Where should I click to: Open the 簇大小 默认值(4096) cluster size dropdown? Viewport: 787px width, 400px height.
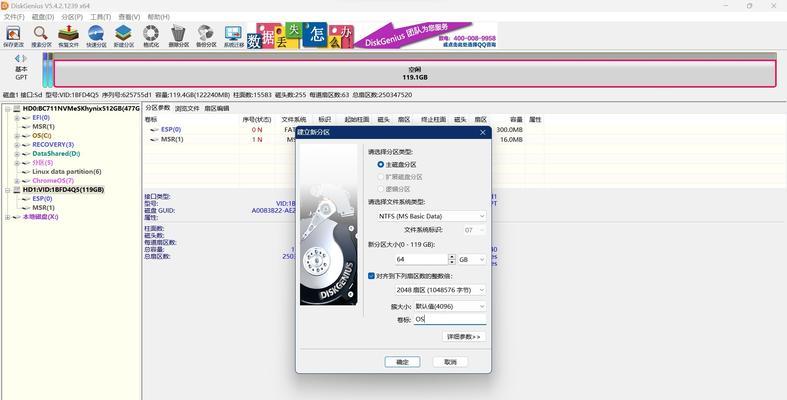click(450, 306)
